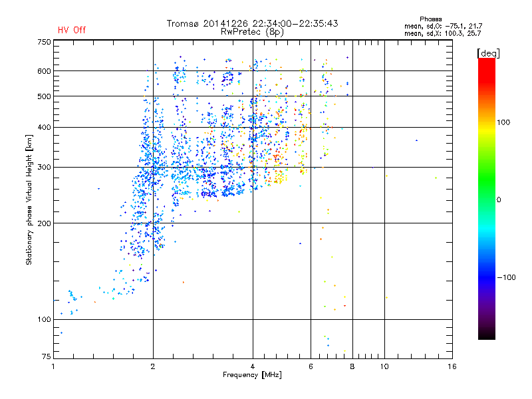Screen dimensions: 532x399
Task: Click the 'Frequency [MHz]' axis label
Action: (252, 375)
